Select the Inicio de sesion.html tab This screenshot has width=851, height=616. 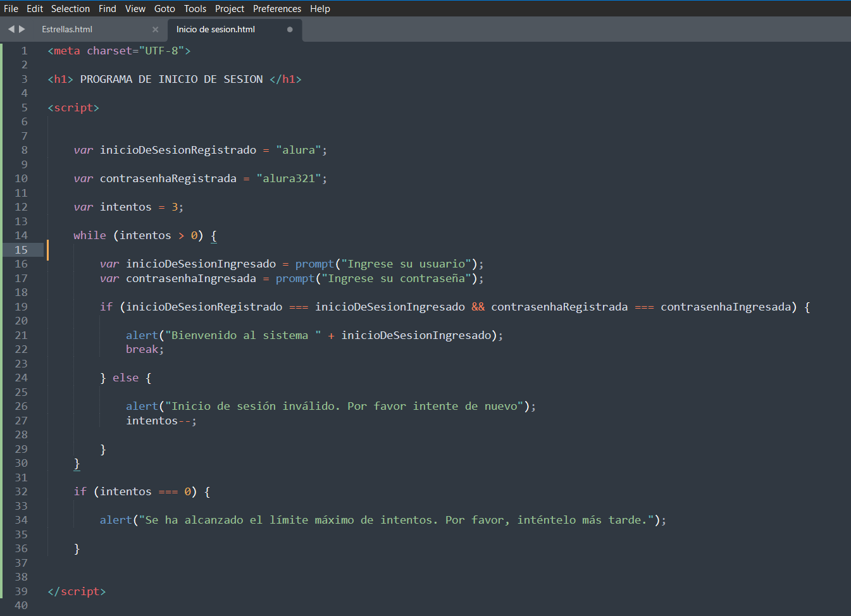(216, 30)
